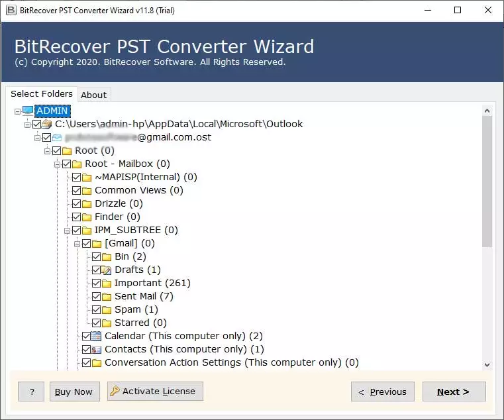This screenshot has width=504, height=420.
Task: Select the ~MAPISP(Internal) (0) label
Action: (x=146, y=177)
